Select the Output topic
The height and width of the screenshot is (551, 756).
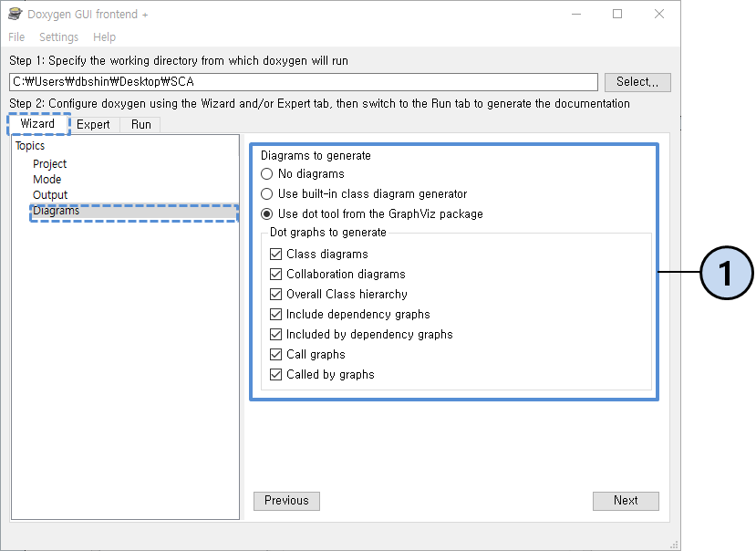[50, 195]
